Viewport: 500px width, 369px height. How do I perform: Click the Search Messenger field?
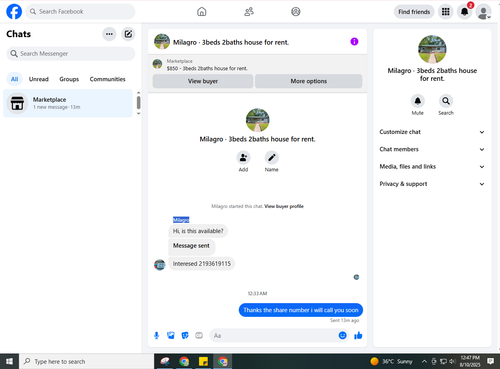tap(71, 54)
